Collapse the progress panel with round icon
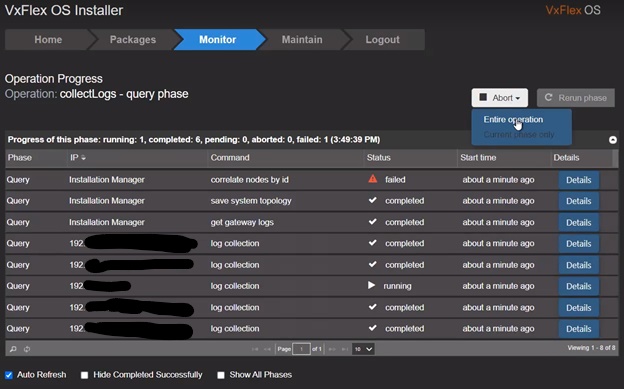 tap(613, 140)
